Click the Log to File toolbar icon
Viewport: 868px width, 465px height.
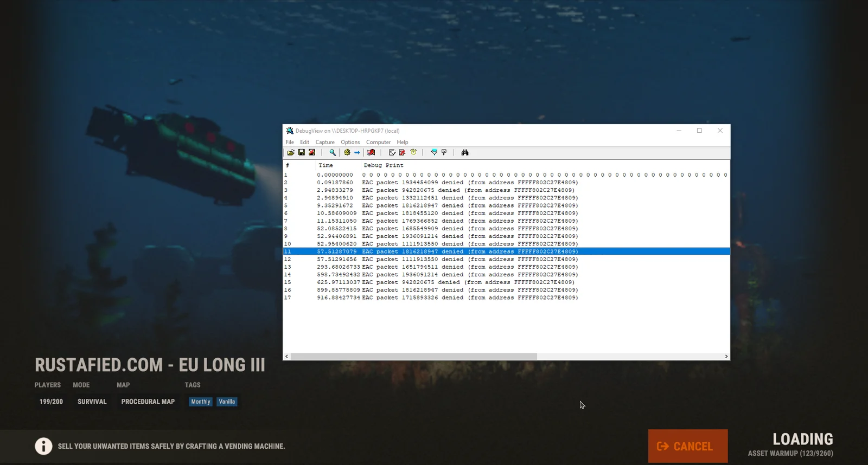(312, 153)
